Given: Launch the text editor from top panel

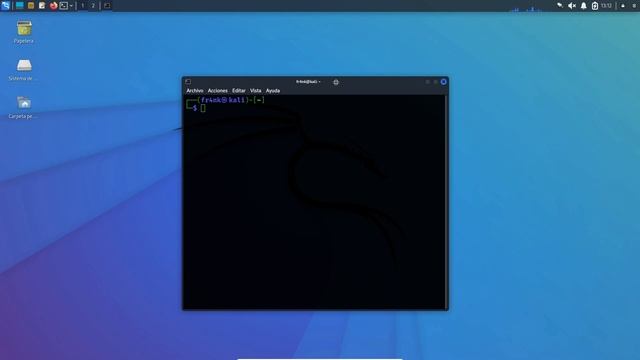Looking at the screenshot, I should [x=42, y=5].
